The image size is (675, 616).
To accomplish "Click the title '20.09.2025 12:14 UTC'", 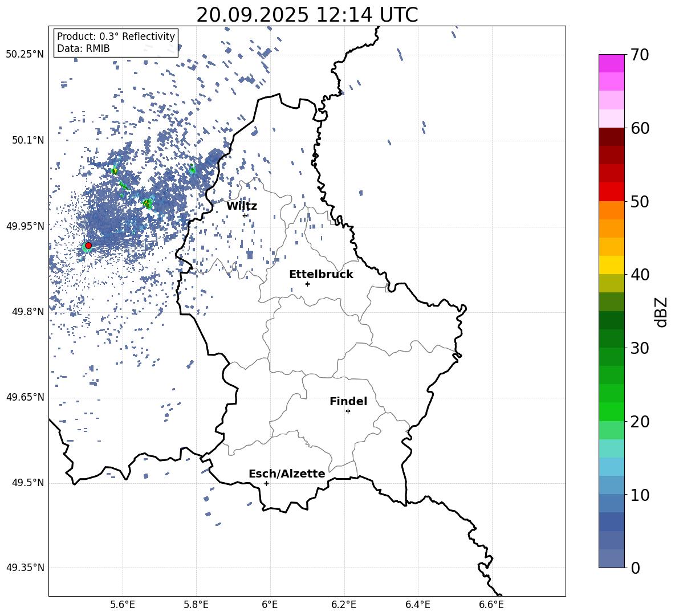I will tap(307, 15).
